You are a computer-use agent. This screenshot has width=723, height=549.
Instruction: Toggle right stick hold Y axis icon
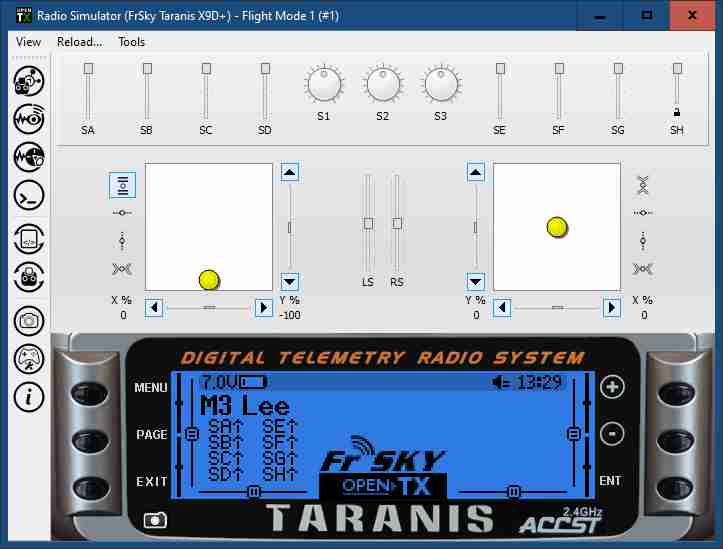coord(643,241)
